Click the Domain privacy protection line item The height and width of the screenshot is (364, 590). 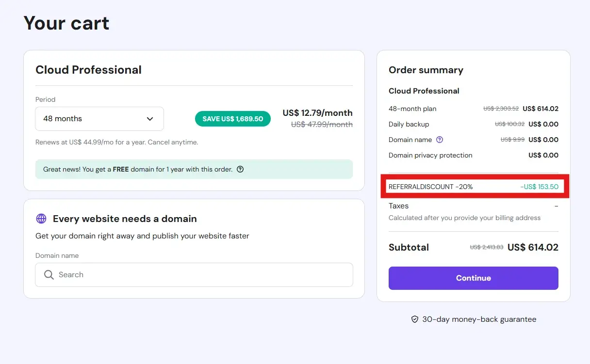pos(430,155)
